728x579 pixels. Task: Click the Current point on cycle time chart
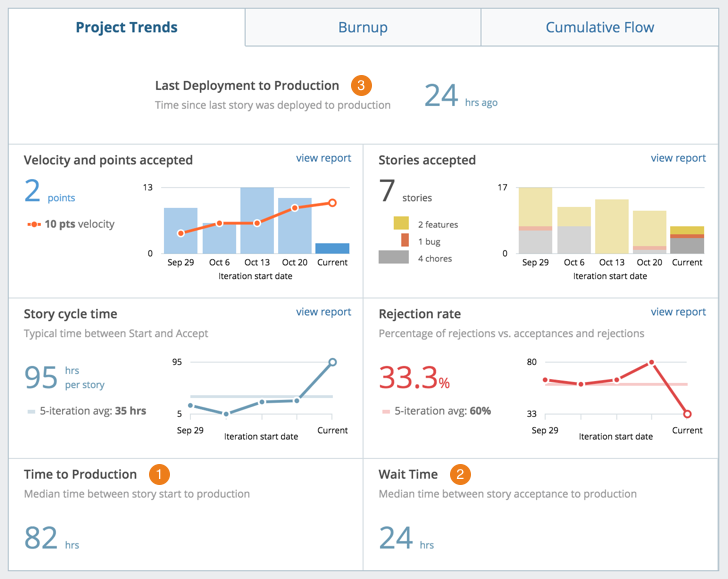(x=332, y=362)
